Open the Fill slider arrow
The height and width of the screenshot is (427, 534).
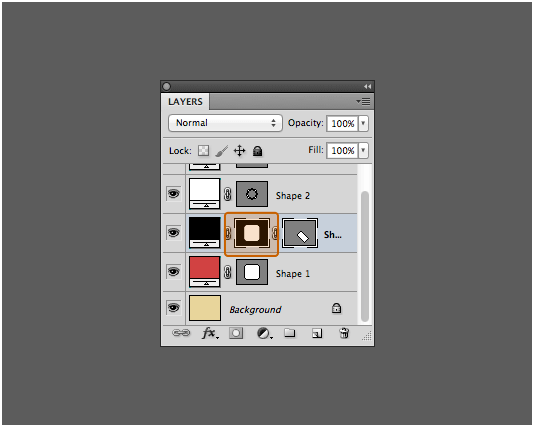[363, 150]
